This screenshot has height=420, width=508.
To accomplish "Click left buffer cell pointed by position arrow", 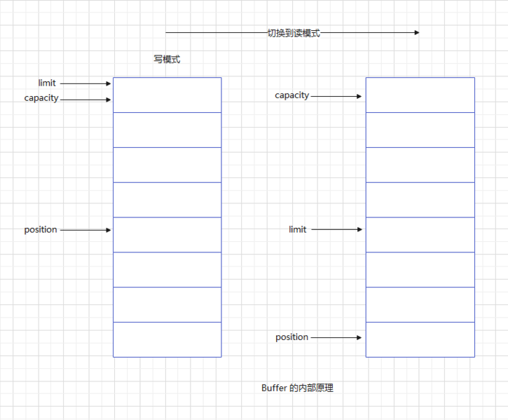I will click(x=167, y=235).
